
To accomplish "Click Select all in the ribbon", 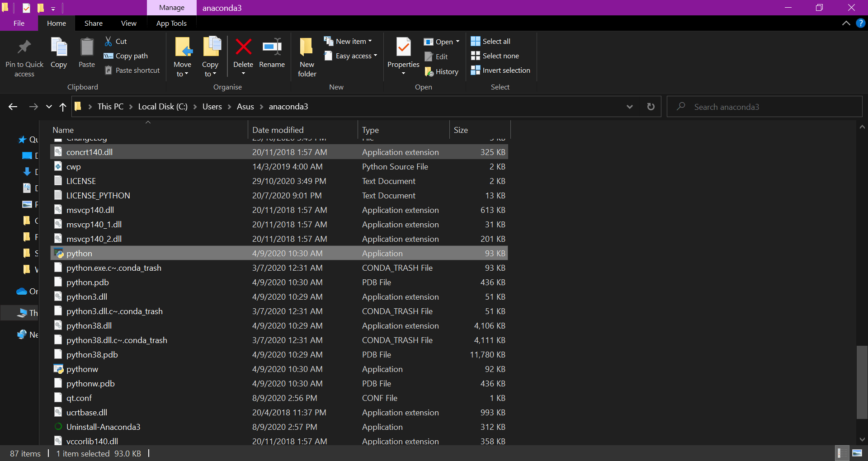I will 491,41.
